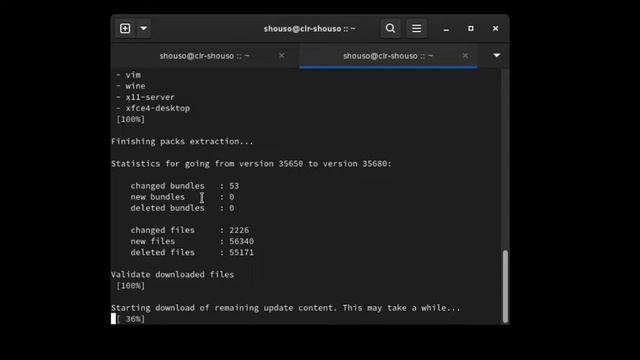Click the 'Statistics for going from version' line

pos(251,164)
